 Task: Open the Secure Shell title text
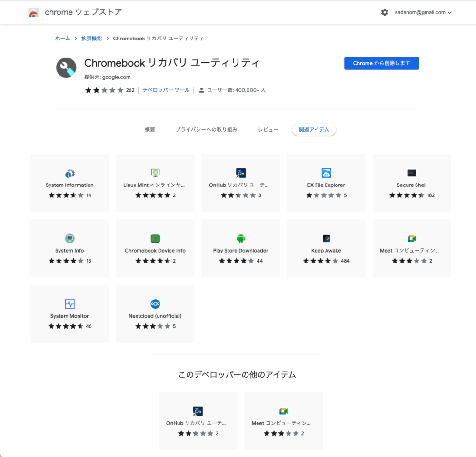pyautogui.click(x=412, y=185)
